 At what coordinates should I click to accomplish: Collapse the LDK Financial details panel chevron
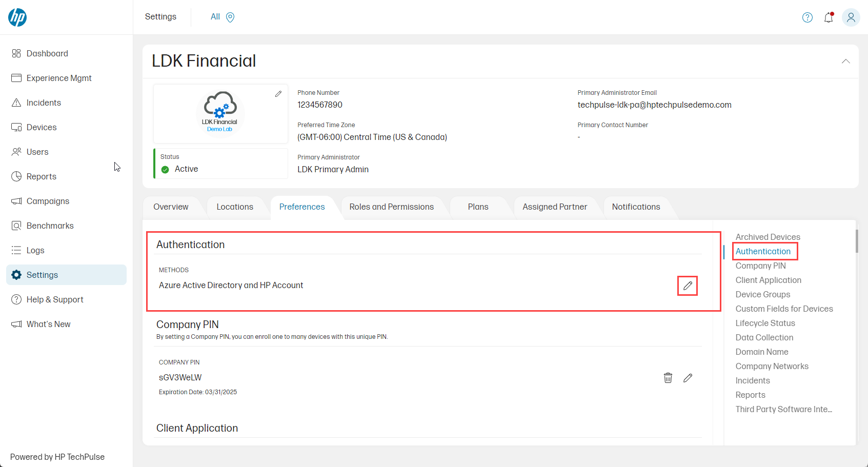coord(845,61)
